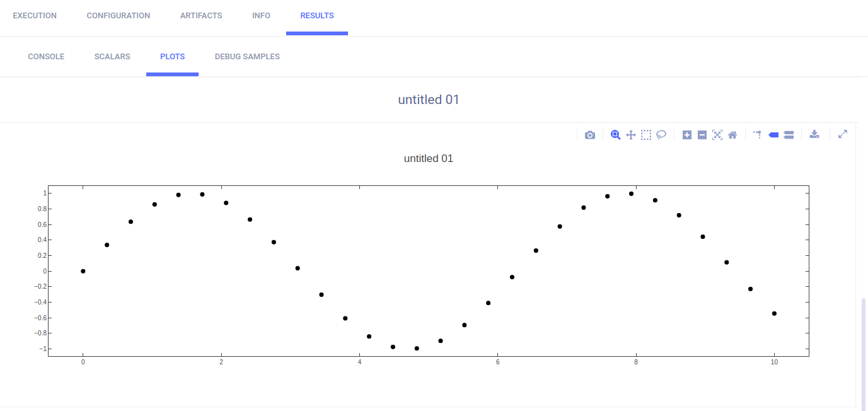Enable compare data on hover
The height and width of the screenshot is (411, 868).
[x=789, y=135]
